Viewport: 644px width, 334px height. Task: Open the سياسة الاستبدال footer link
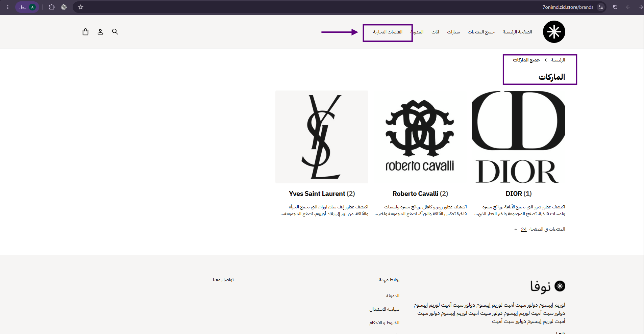coord(384,309)
